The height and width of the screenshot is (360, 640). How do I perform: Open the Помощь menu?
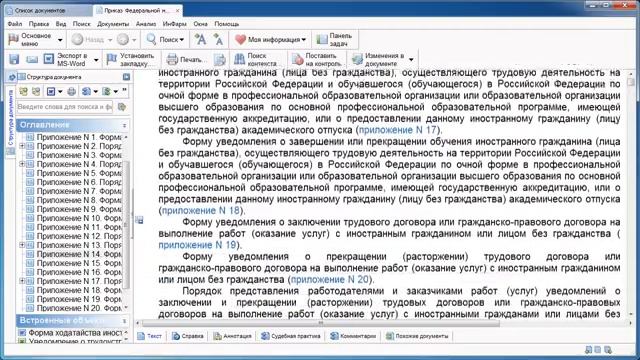[x=227, y=24]
